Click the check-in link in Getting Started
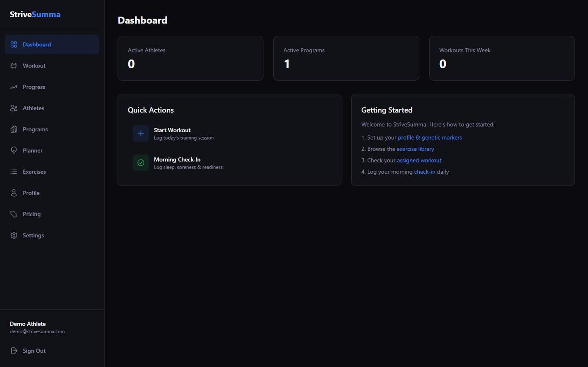This screenshot has width=588, height=367. (x=425, y=172)
